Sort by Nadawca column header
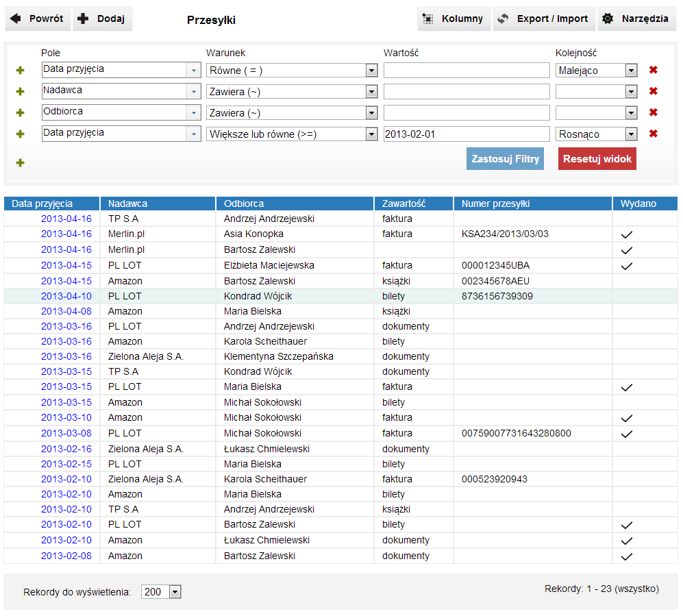 tap(127, 204)
